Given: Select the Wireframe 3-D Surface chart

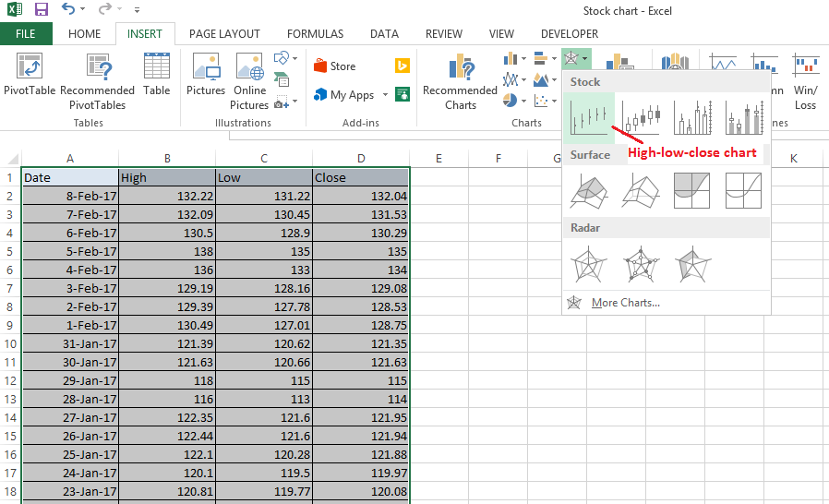Looking at the screenshot, I should pos(641,191).
